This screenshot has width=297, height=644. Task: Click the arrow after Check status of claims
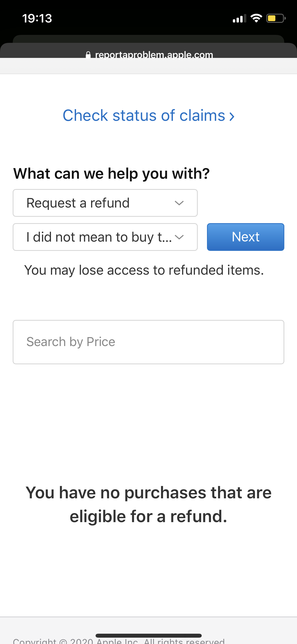[x=232, y=116]
